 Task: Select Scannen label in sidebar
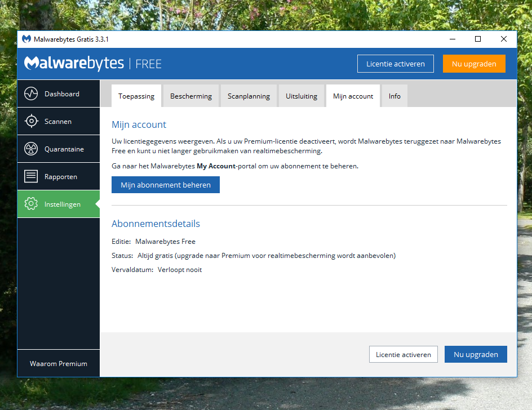coord(58,122)
